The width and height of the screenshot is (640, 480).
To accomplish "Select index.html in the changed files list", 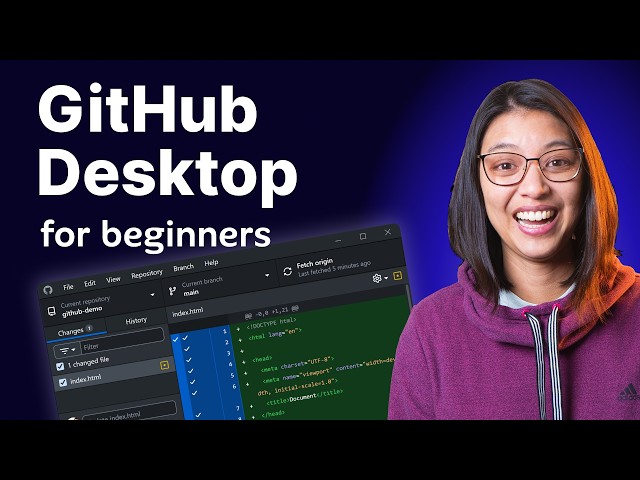I will pyautogui.click(x=116, y=374).
